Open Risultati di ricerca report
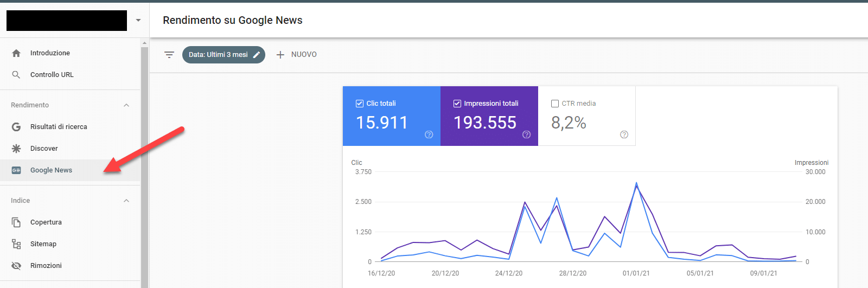 pos(70,127)
